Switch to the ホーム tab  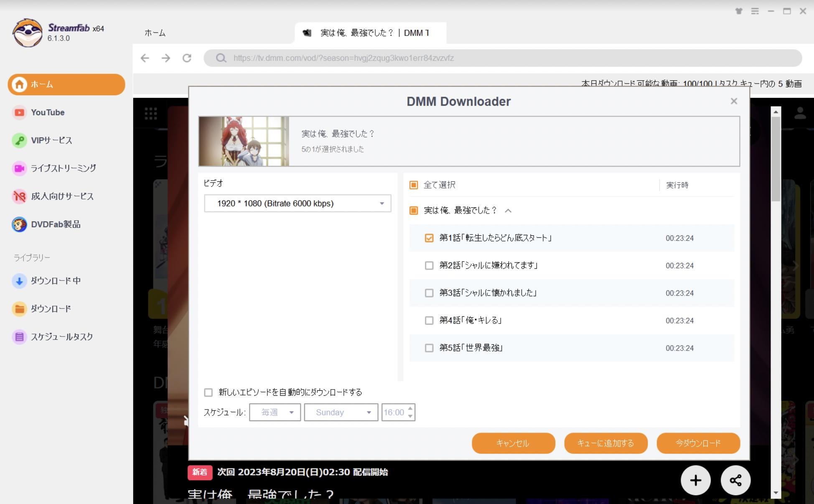click(155, 33)
